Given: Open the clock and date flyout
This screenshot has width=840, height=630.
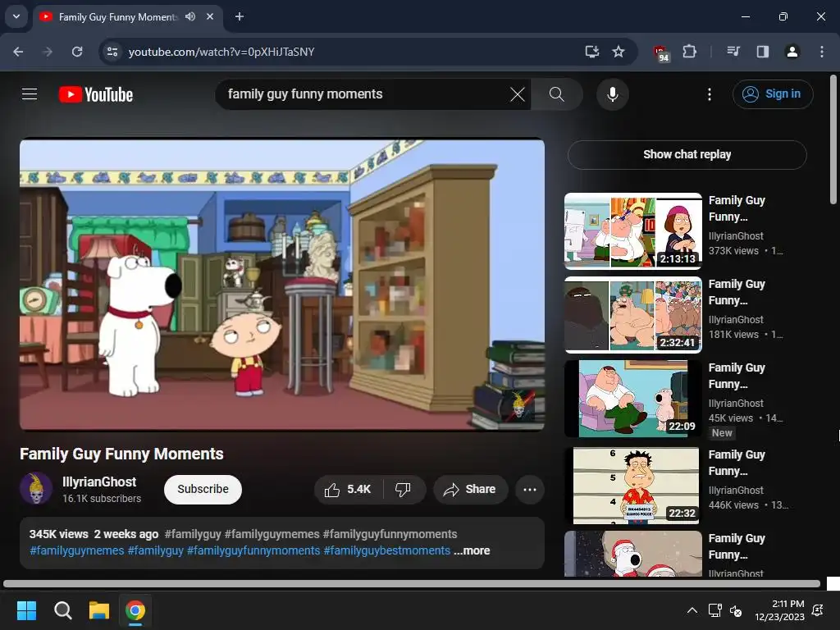Looking at the screenshot, I should click(779, 610).
